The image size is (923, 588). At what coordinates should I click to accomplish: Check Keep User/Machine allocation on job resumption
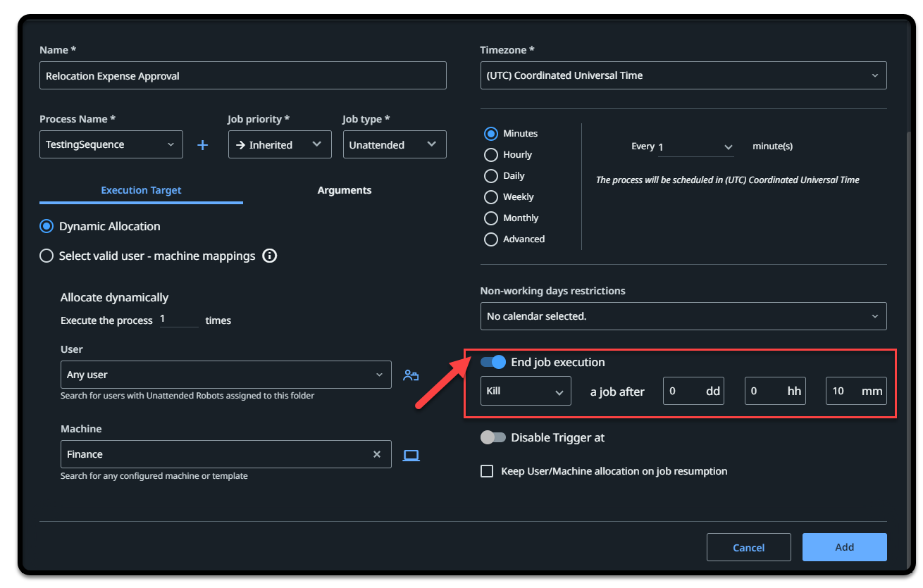[487, 471]
